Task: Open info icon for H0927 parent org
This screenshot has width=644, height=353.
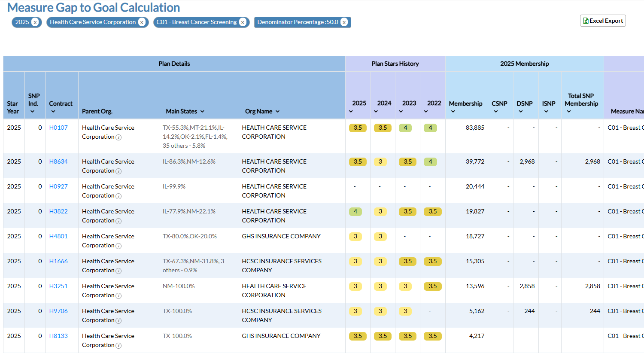Action: (118, 196)
